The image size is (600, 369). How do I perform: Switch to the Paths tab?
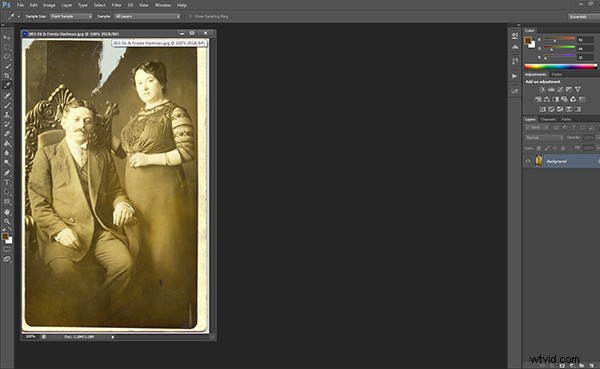coord(566,119)
